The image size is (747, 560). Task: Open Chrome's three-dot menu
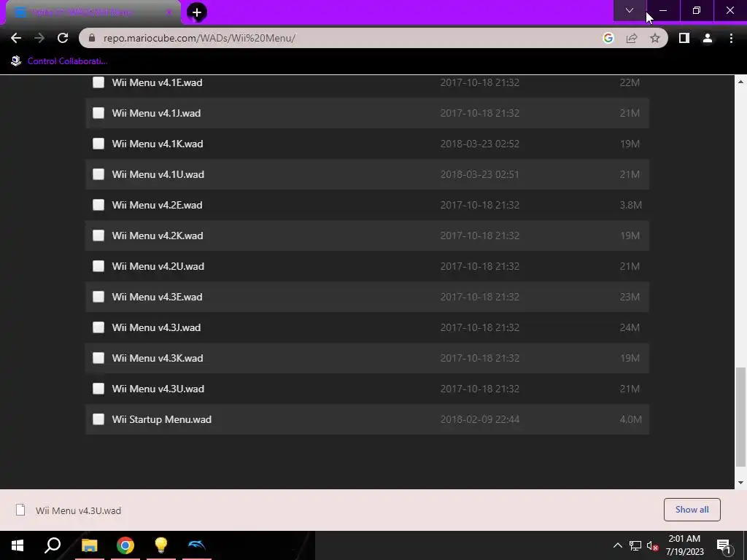[731, 38]
